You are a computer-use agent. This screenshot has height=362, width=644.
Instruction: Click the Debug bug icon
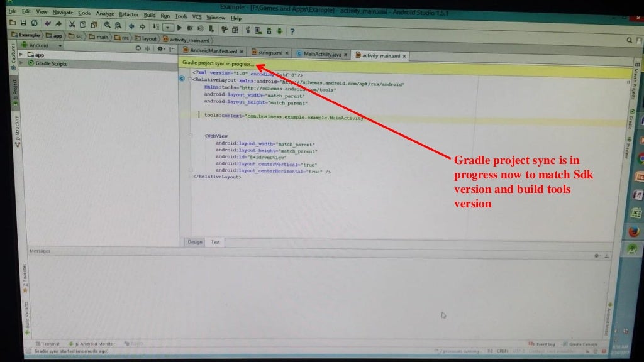[190, 28]
